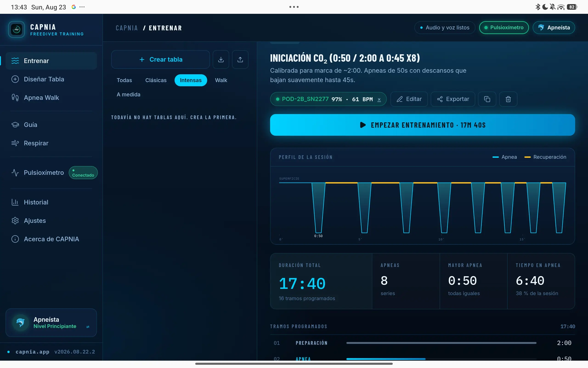
Task: Click Editar button
Action: pyautogui.click(x=409, y=99)
